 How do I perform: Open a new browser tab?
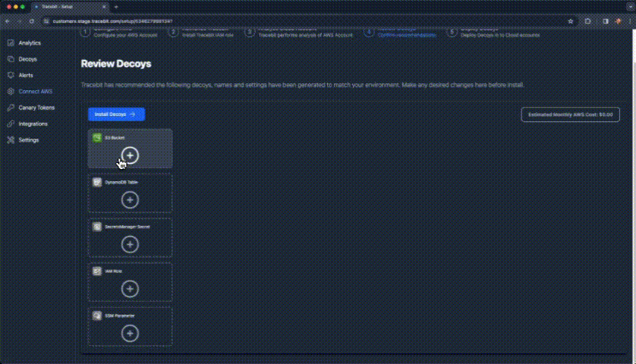tap(116, 7)
